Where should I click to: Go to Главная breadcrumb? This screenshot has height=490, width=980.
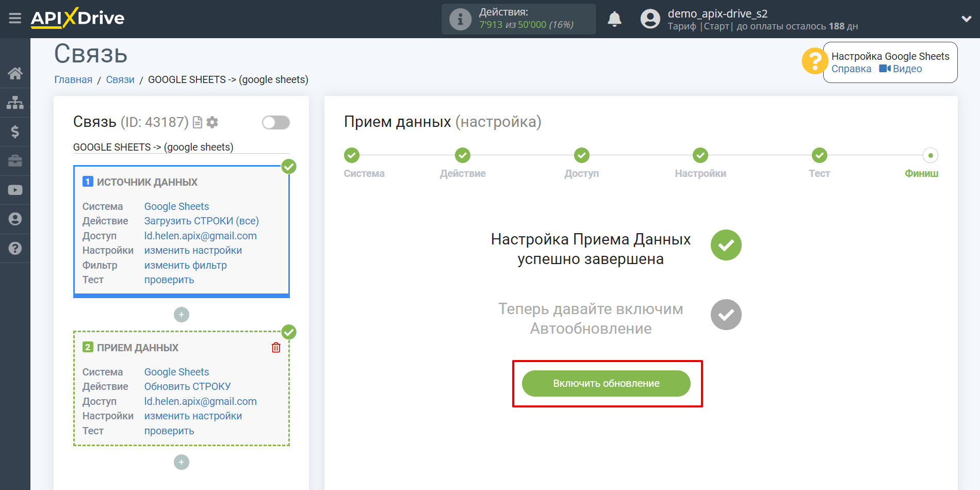(x=73, y=79)
